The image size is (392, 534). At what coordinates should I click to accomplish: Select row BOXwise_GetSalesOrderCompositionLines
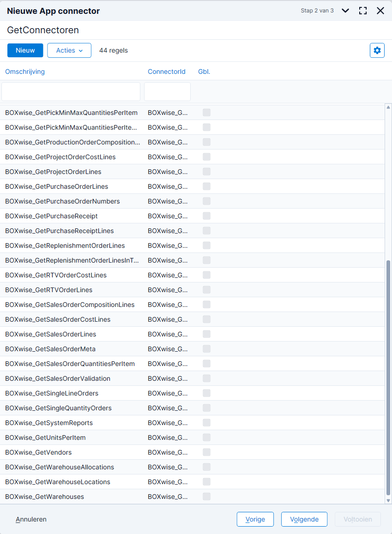point(192,305)
